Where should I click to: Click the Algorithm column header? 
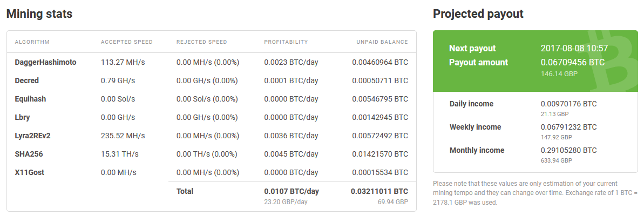coord(32,42)
